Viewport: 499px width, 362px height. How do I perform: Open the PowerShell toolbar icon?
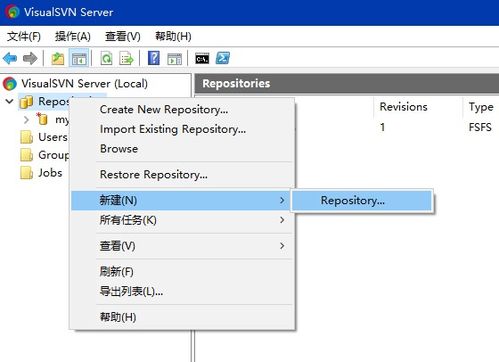(x=223, y=58)
